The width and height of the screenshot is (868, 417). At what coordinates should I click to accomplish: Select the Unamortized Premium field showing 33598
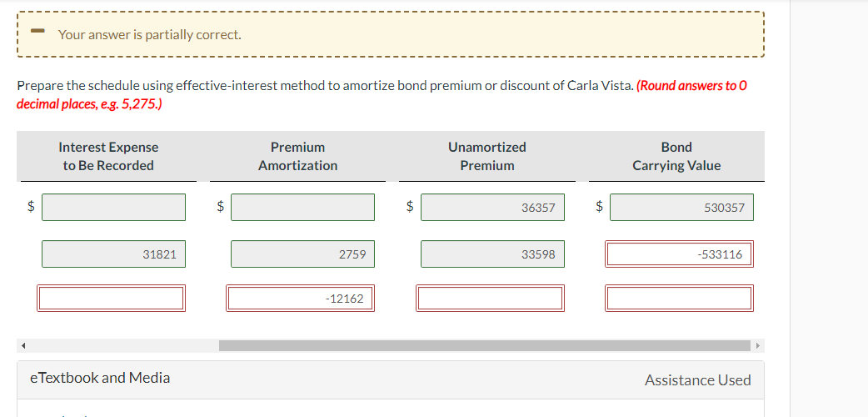click(492, 254)
